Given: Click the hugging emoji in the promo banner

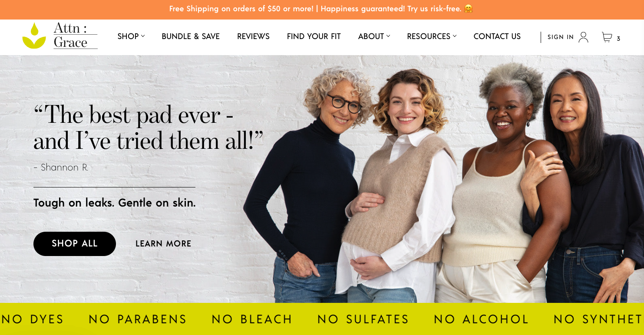Looking at the screenshot, I should pos(468,9).
